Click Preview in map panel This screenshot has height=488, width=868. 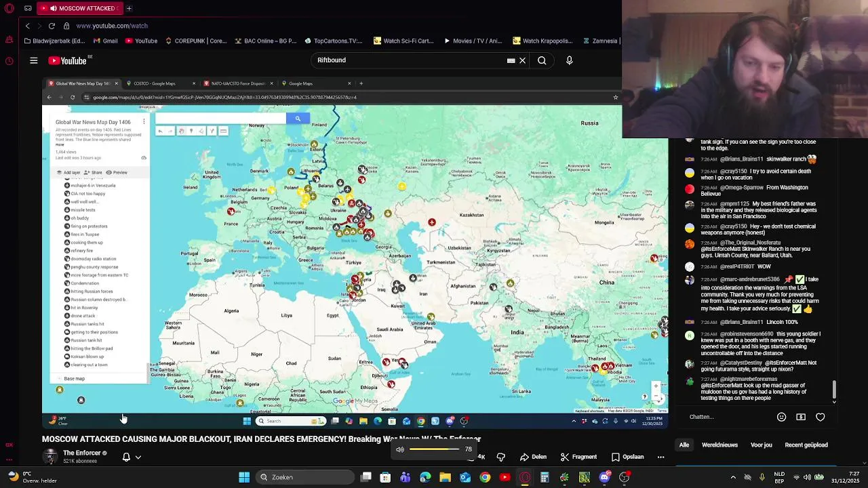pos(117,172)
